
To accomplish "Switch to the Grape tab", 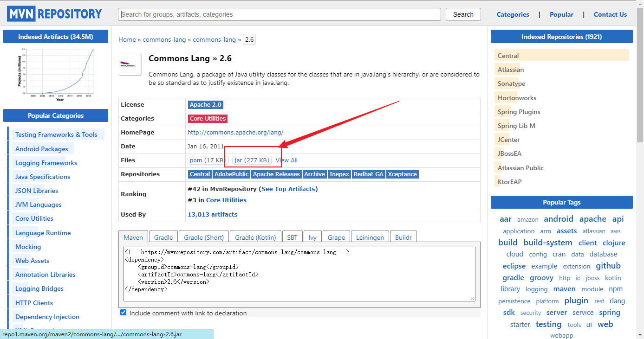I will [336, 237].
